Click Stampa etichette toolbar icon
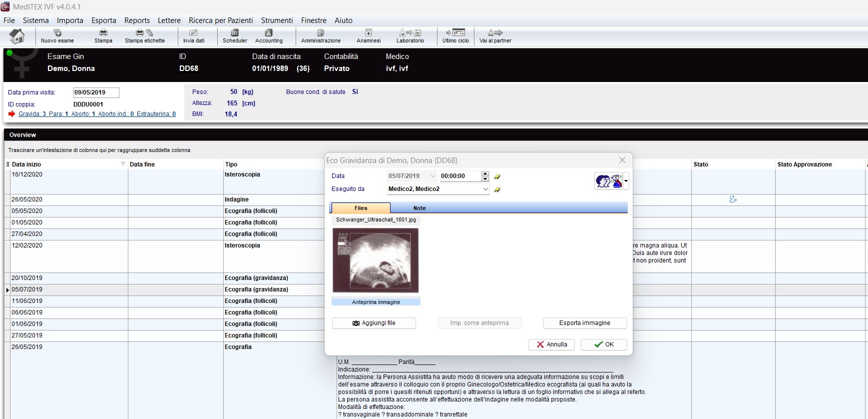The image size is (868, 419). (x=144, y=36)
